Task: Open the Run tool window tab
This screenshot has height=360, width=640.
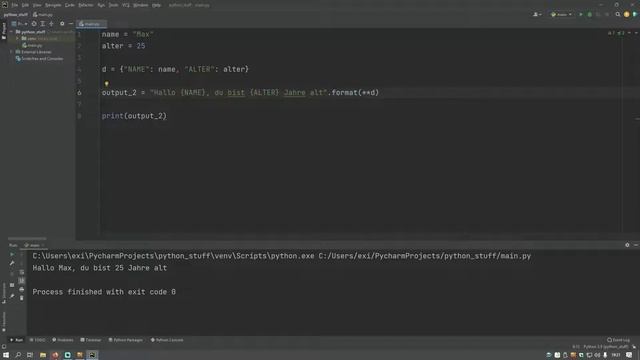Action: 16,340
